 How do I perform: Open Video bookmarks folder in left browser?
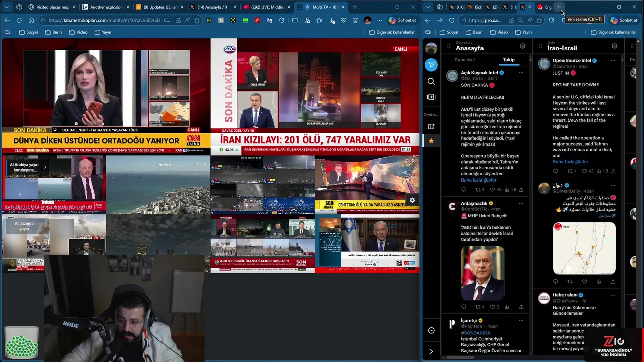point(78,32)
